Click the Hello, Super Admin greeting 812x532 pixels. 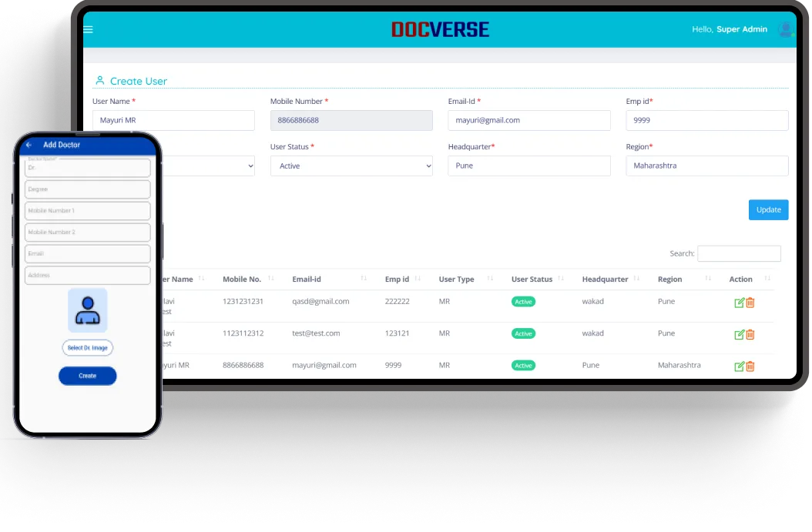coord(730,29)
